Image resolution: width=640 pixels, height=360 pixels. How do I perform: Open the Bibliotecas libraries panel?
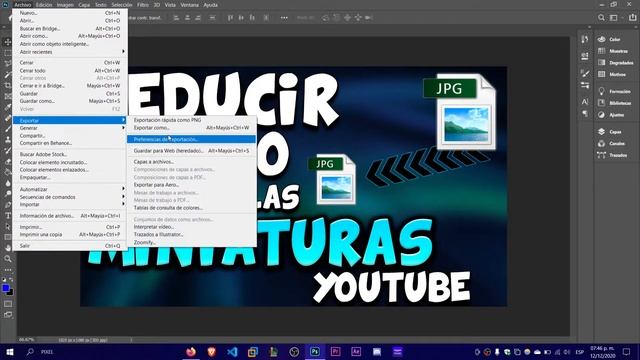click(x=615, y=103)
